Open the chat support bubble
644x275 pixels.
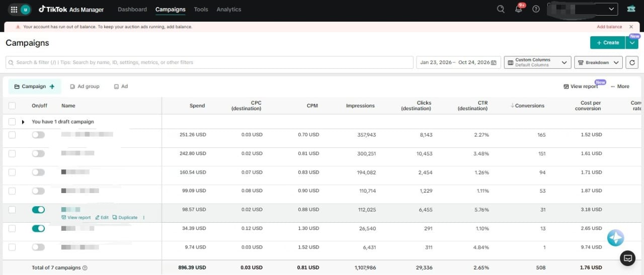tap(628, 258)
